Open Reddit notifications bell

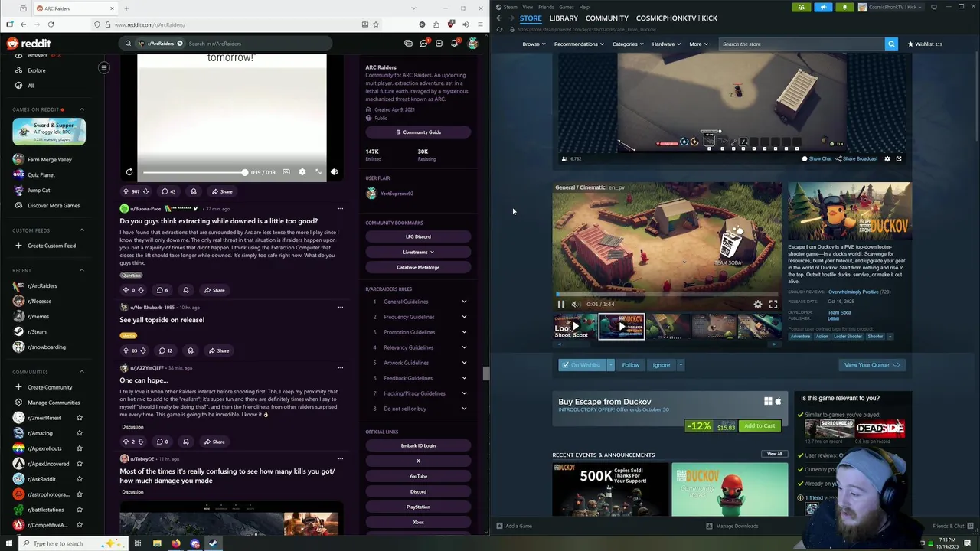(454, 44)
